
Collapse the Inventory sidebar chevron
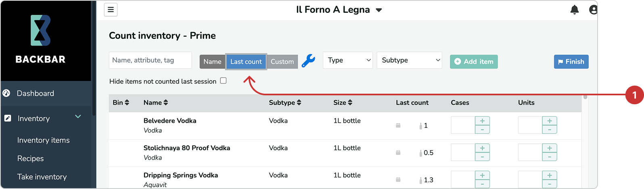tap(78, 117)
